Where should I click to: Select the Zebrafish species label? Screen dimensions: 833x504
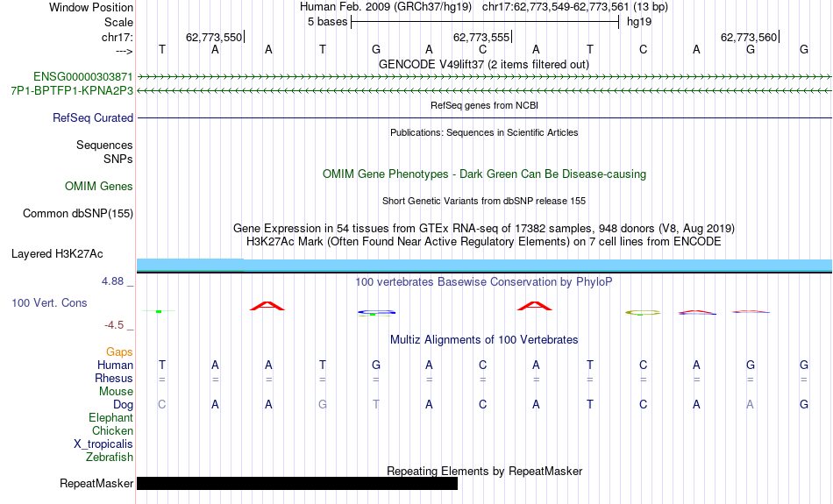[110, 457]
